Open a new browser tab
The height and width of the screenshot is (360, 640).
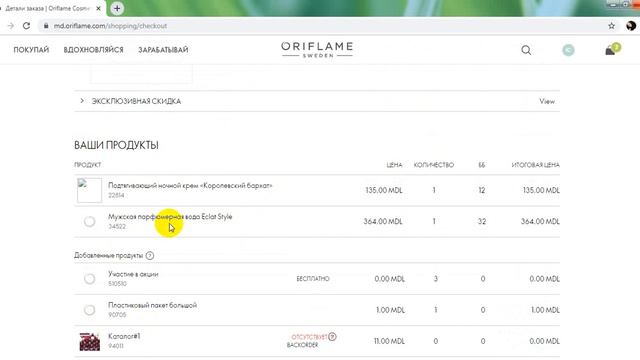[117, 8]
